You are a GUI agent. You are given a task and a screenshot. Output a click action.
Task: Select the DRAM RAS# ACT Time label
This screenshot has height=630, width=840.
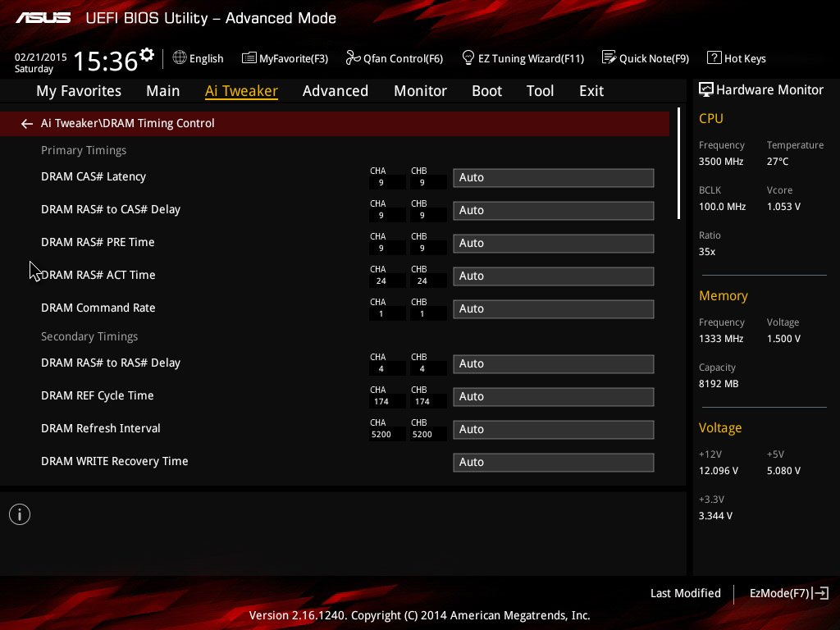98,275
